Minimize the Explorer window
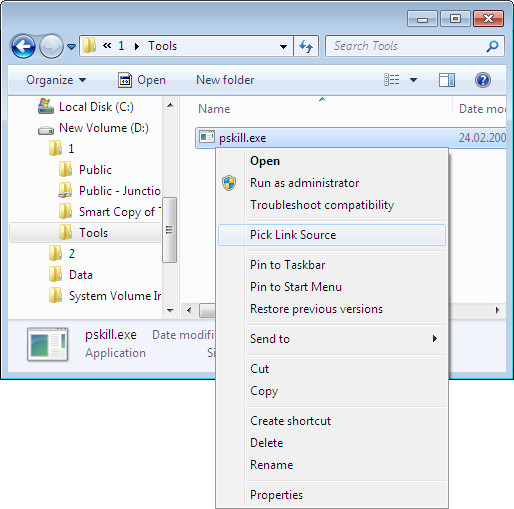 tap(422, 19)
